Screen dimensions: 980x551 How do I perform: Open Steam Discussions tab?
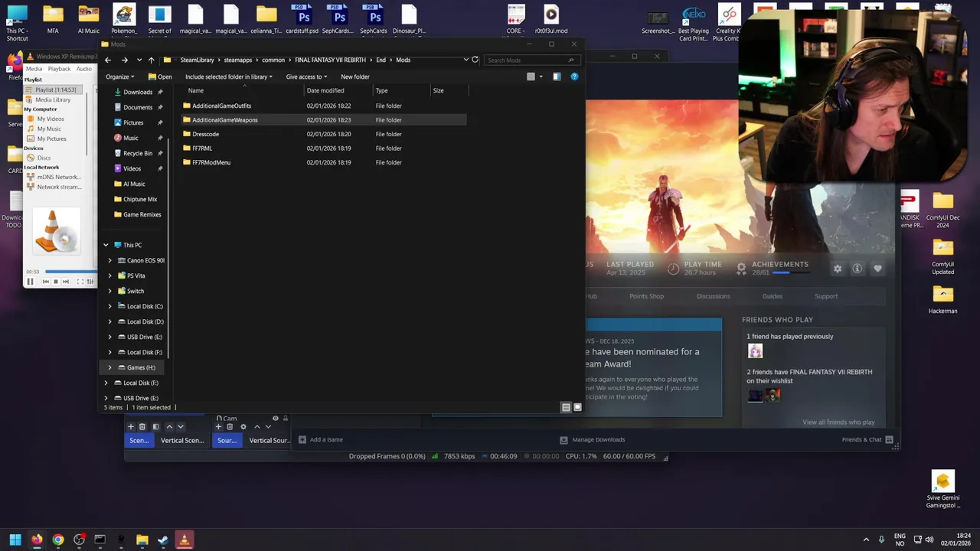[713, 296]
